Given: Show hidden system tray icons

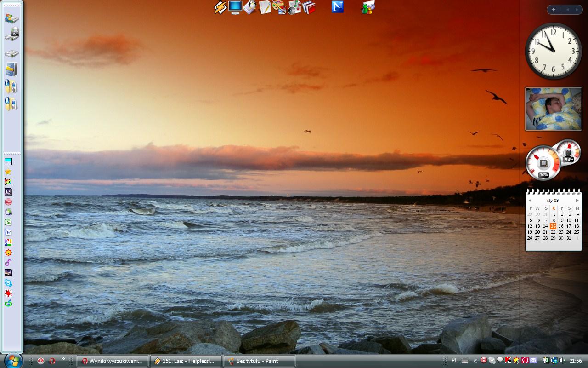Looking at the screenshot, I should point(475,361).
